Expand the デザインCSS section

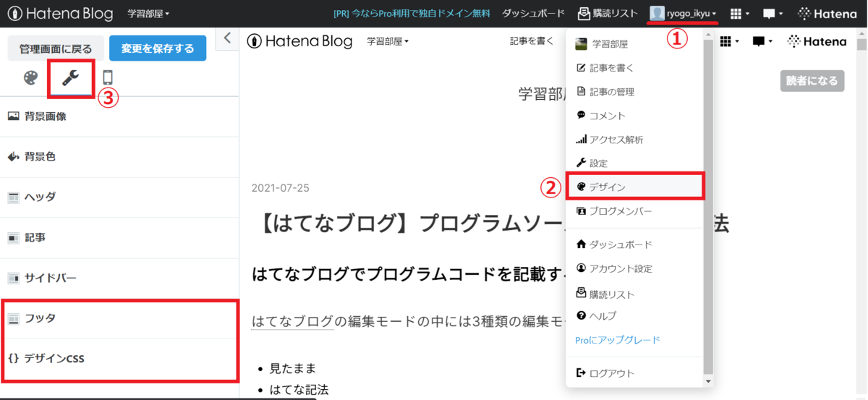(119, 358)
